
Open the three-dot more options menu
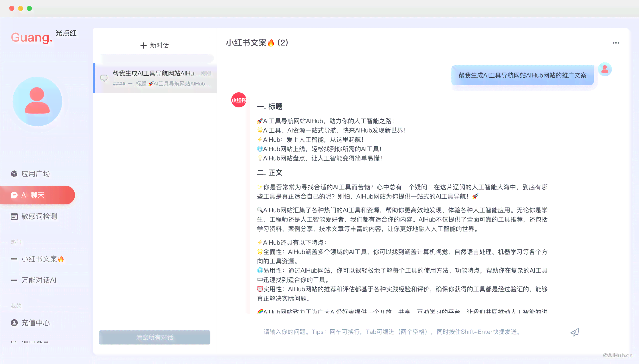click(x=616, y=43)
